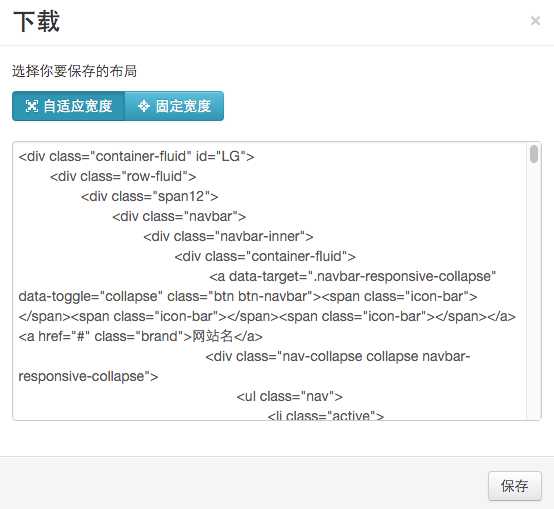
Task: Place the cursor on the ul class="nav" line
Action: point(290,396)
